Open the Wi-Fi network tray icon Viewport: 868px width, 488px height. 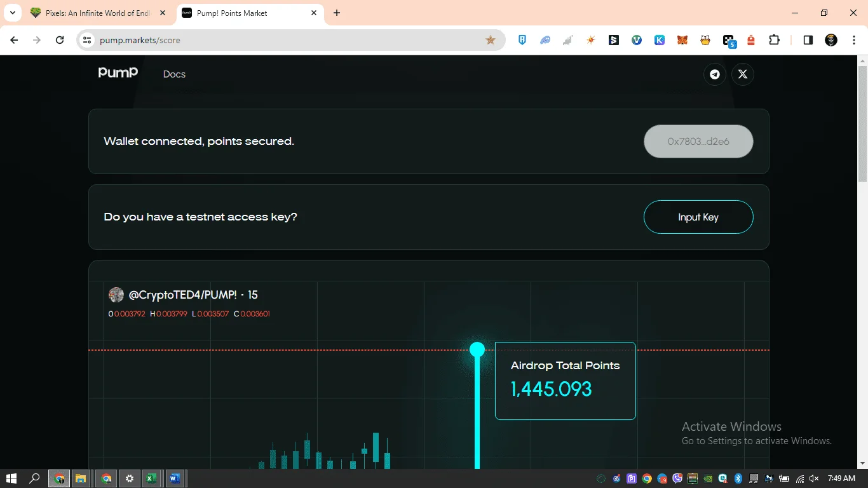799,478
